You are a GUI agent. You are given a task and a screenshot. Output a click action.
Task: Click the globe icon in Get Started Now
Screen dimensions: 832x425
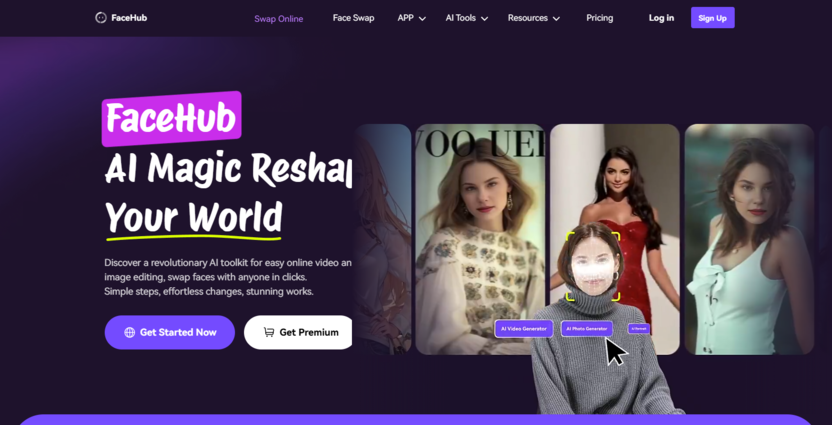[x=129, y=333]
